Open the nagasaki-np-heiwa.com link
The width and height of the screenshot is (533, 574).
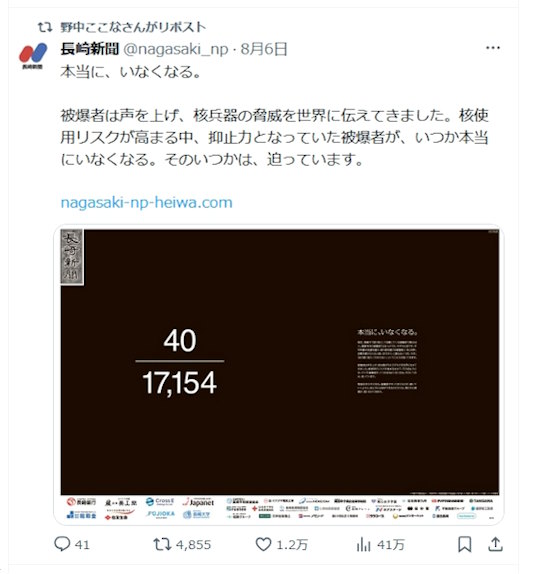tap(146, 202)
